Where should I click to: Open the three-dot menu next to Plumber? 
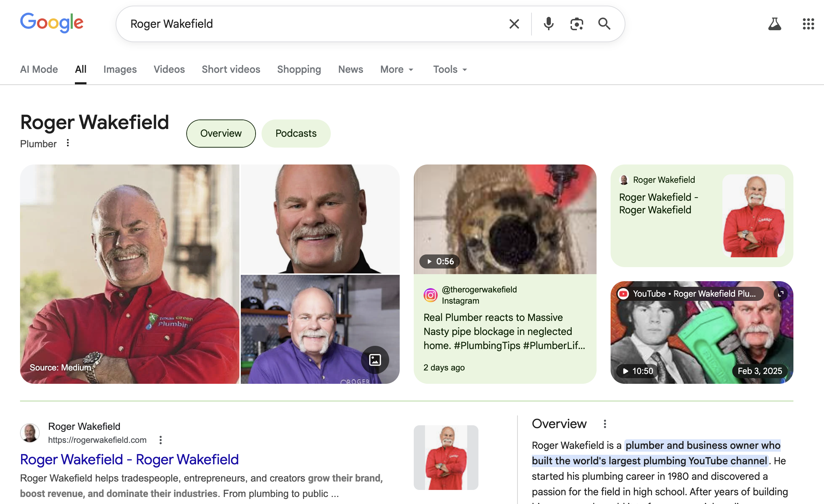(x=67, y=143)
